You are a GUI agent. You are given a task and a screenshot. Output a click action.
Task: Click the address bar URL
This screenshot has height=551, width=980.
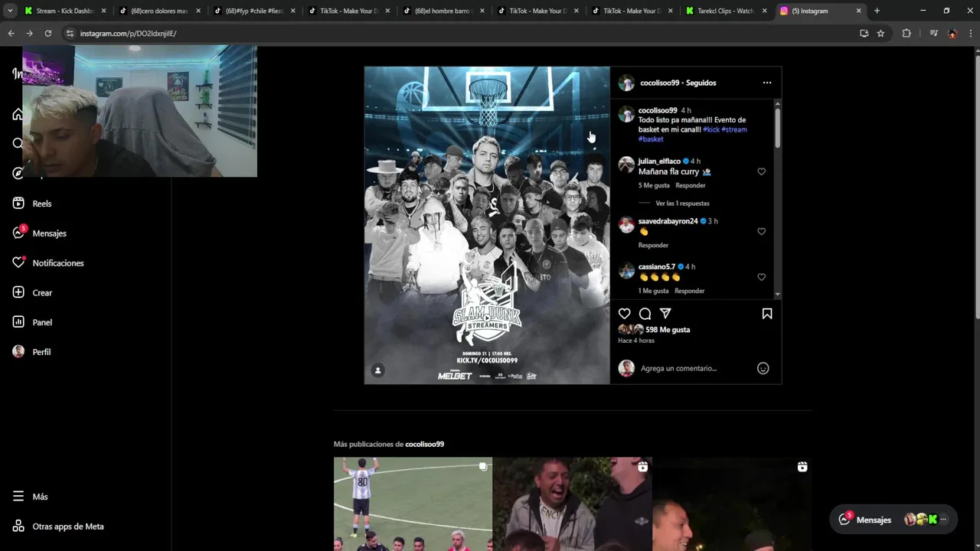click(x=128, y=34)
